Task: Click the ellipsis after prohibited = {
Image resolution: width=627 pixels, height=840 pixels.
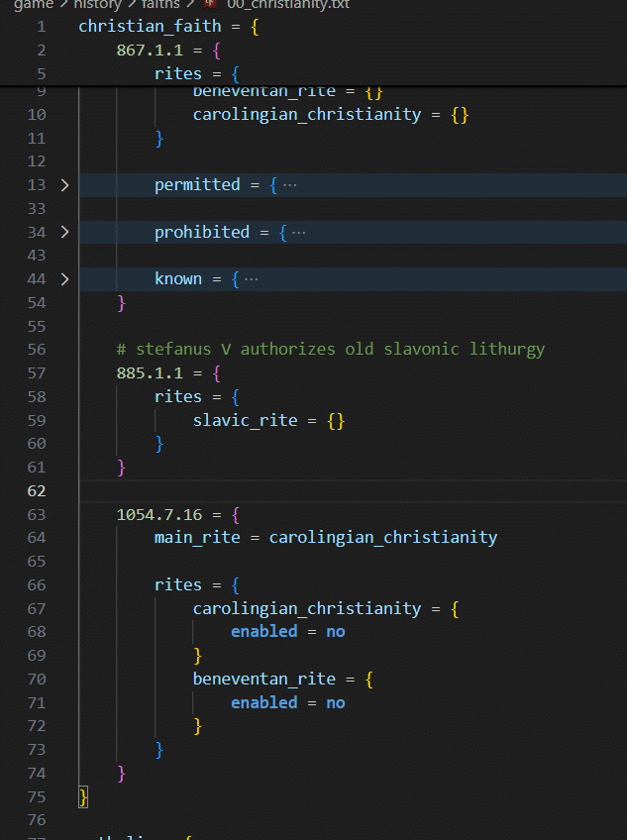Action: 299,233
